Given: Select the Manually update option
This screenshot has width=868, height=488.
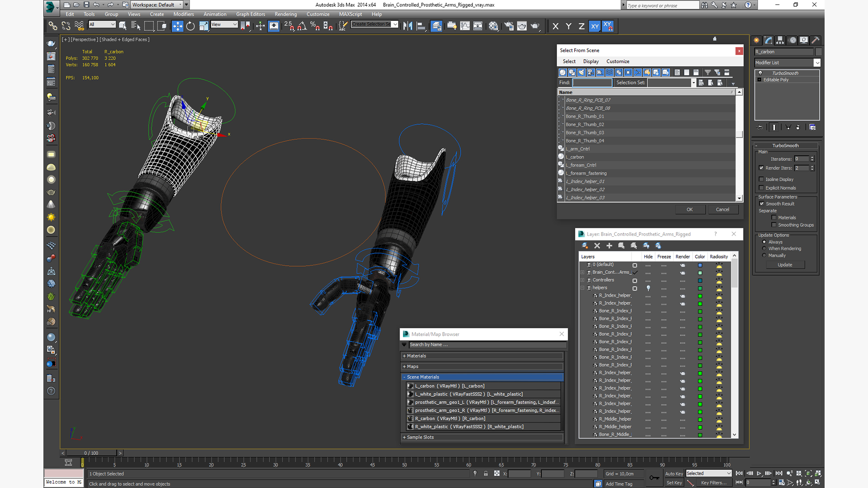Looking at the screenshot, I should pos(764,255).
